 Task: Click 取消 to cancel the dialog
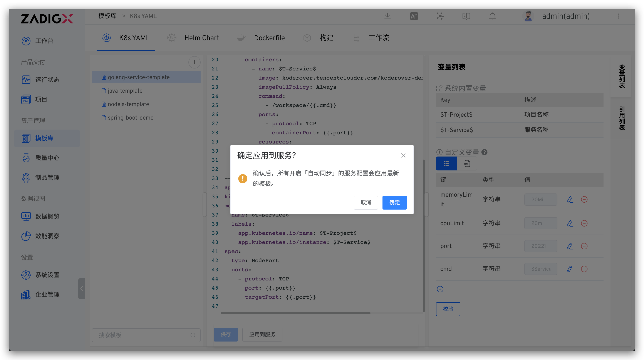coord(366,202)
